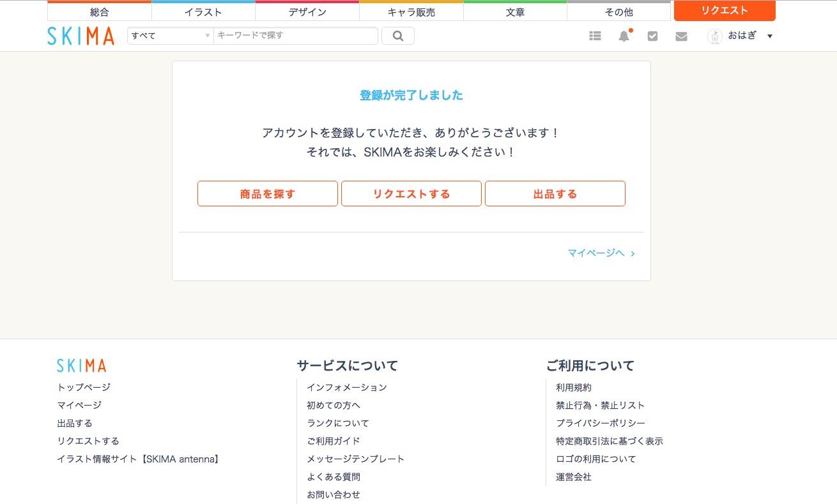Open the footer トップページ link
The width and height of the screenshot is (837, 504).
pos(84,387)
